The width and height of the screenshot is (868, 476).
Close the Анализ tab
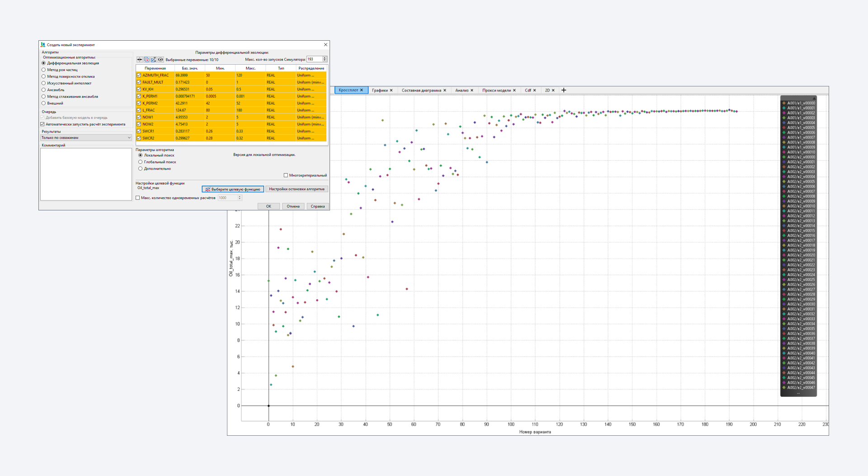(472, 90)
